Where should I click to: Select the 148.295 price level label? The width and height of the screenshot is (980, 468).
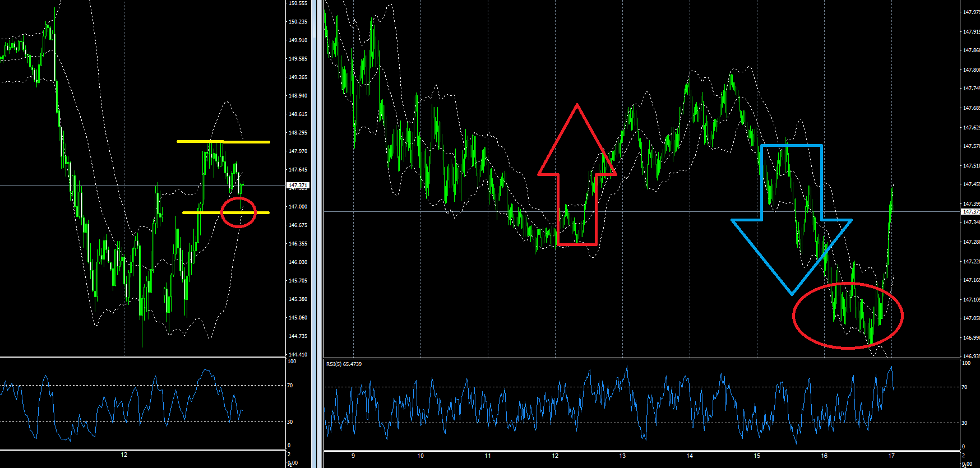coord(298,133)
